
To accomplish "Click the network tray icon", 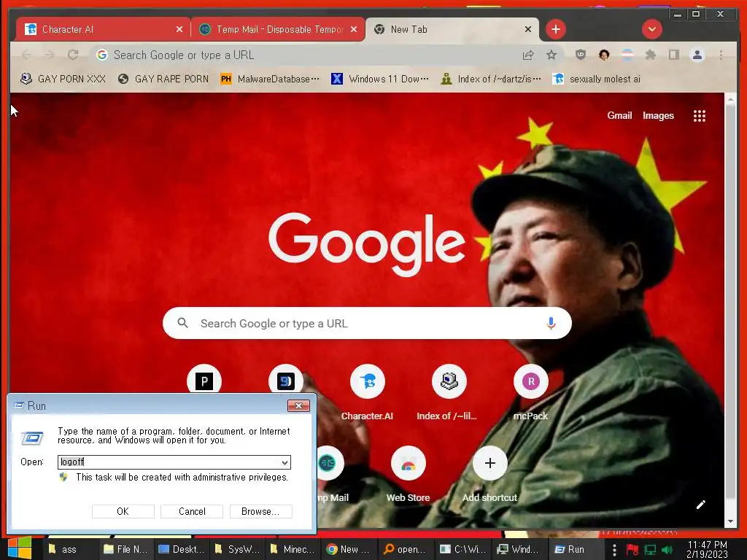I will pyautogui.click(x=650, y=550).
